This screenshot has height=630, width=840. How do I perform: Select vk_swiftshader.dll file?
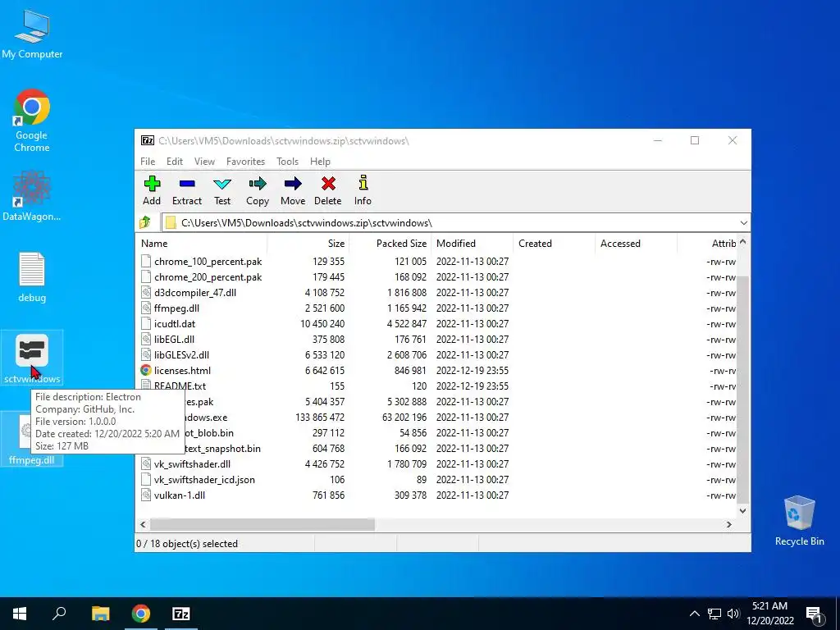[192, 464]
